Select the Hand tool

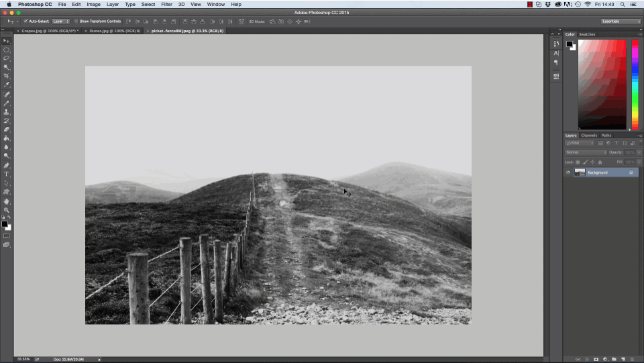(x=6, y=201)
